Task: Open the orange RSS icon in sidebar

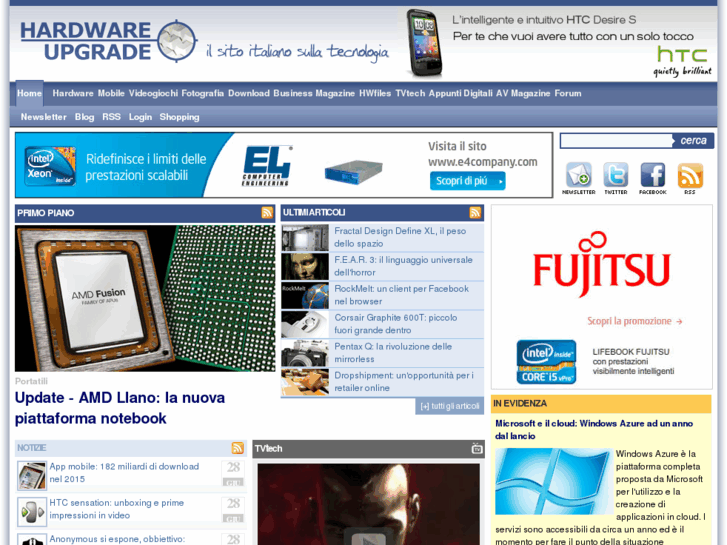Action: 690,175
